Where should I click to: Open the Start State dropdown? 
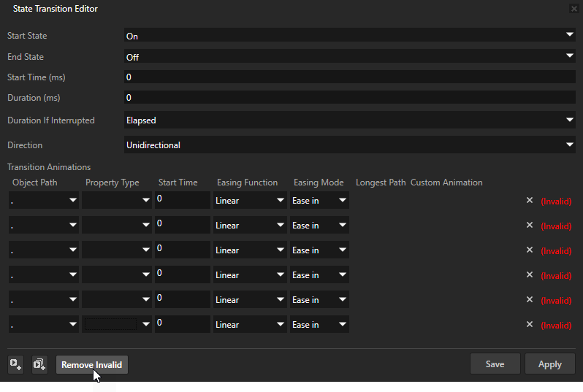349,36
